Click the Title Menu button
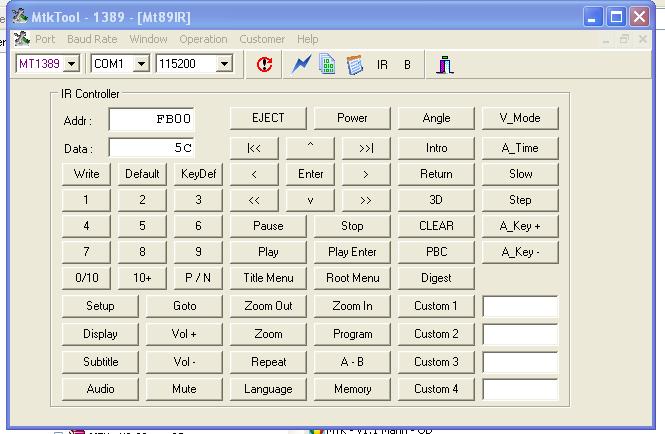 pyautogui.click(x=268, y=278)
